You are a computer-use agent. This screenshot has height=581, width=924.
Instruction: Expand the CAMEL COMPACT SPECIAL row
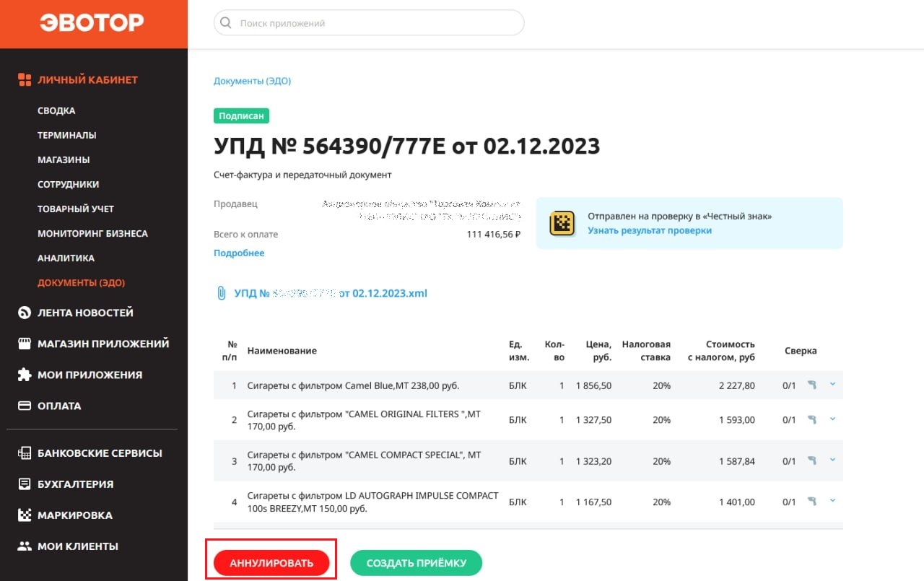[832, 459]
